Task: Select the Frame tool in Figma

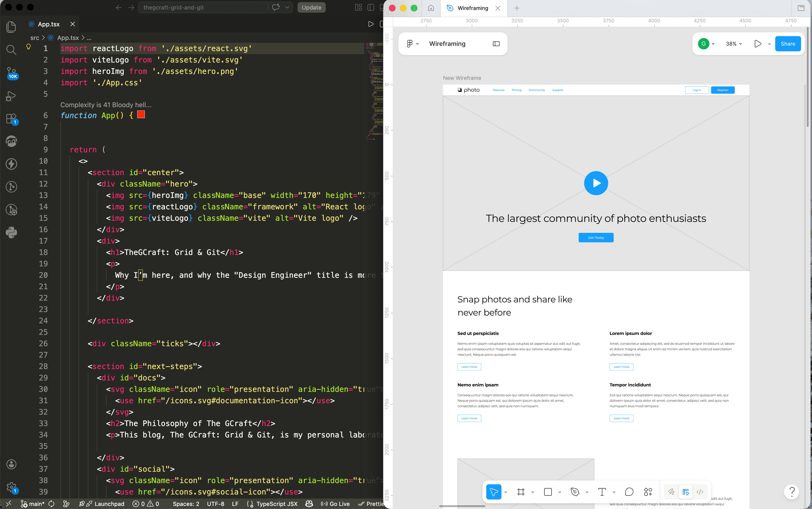Action: [x=521, y=492]
